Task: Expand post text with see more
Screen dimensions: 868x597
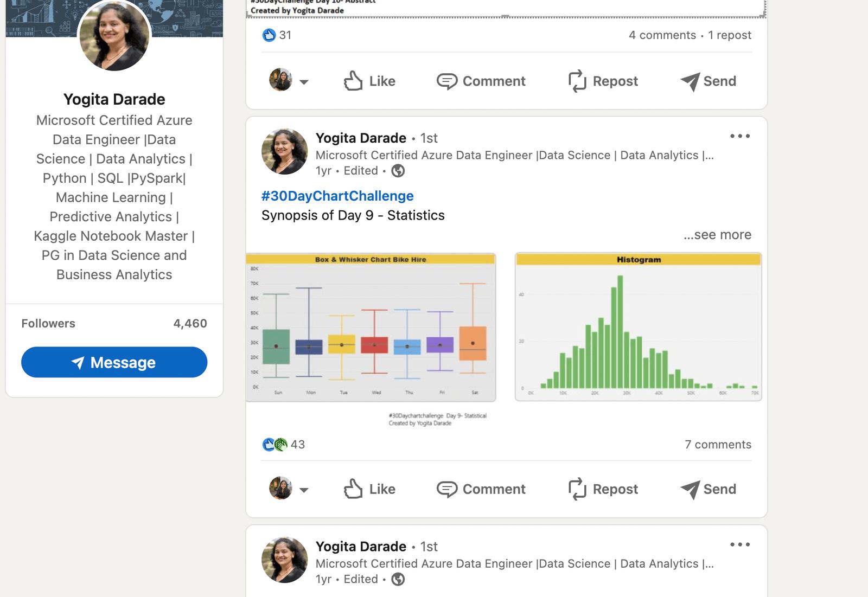Action: point(717,235)
